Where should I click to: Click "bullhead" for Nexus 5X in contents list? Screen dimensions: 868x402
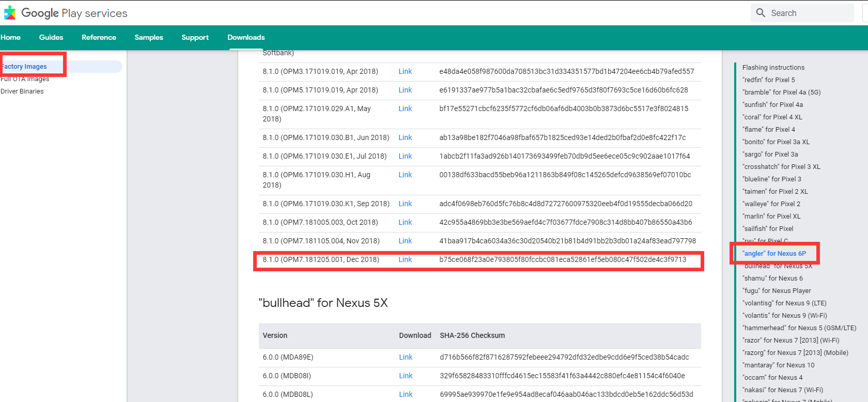(778, 266)
